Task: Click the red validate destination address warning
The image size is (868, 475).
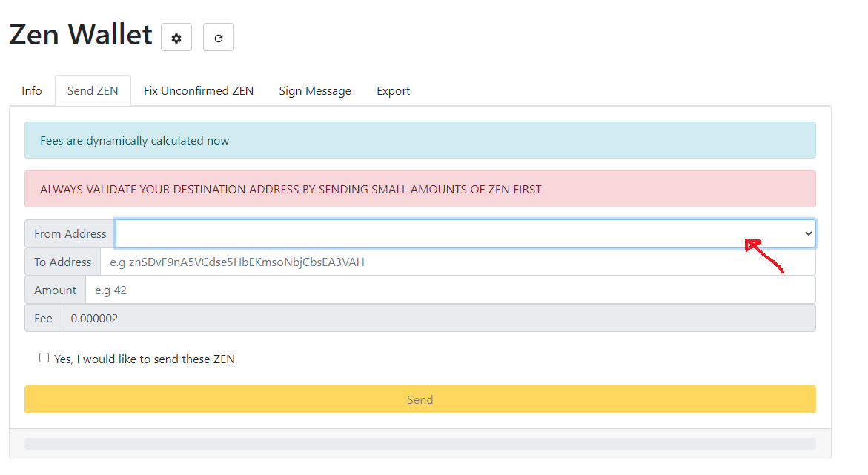Action: (420, 189)
